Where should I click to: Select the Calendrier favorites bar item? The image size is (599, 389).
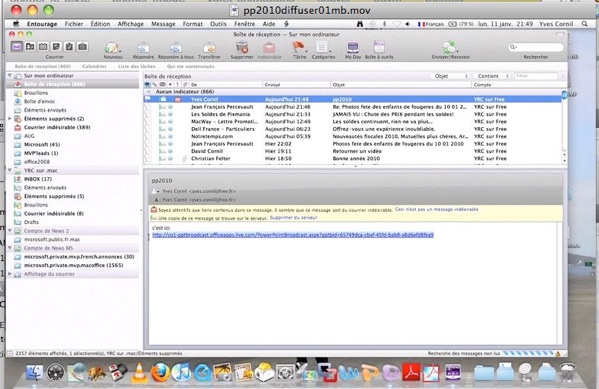coord(94,66)
